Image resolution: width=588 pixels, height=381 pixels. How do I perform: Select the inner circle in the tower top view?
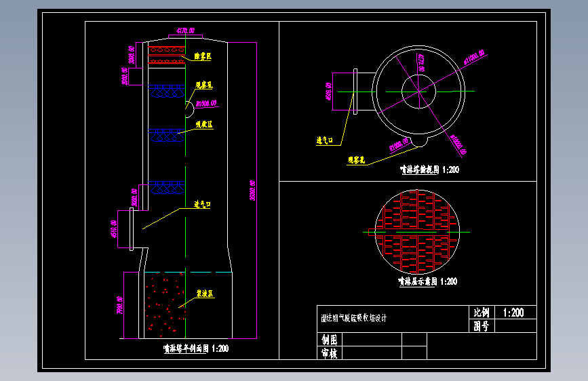[x=418, y=92]
